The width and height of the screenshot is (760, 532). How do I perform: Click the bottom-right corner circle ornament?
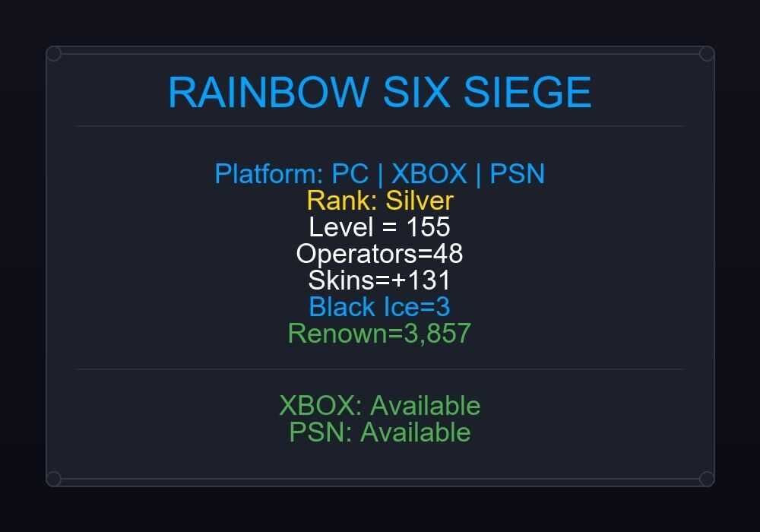707,479
